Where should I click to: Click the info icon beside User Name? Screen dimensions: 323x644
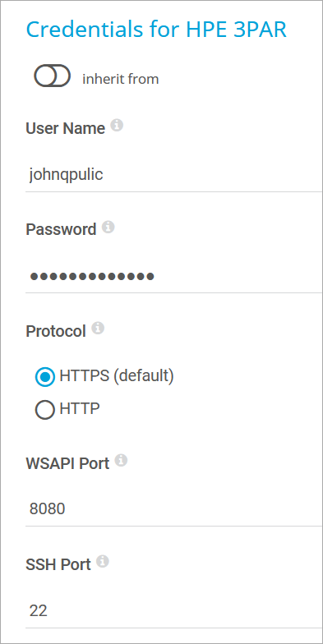click(117, 125)
